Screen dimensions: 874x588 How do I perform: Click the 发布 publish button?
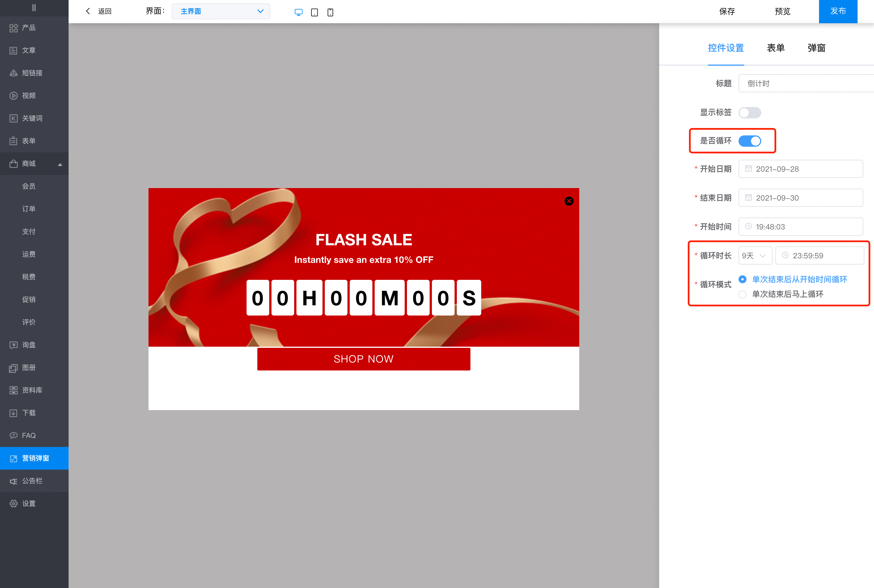838,11
